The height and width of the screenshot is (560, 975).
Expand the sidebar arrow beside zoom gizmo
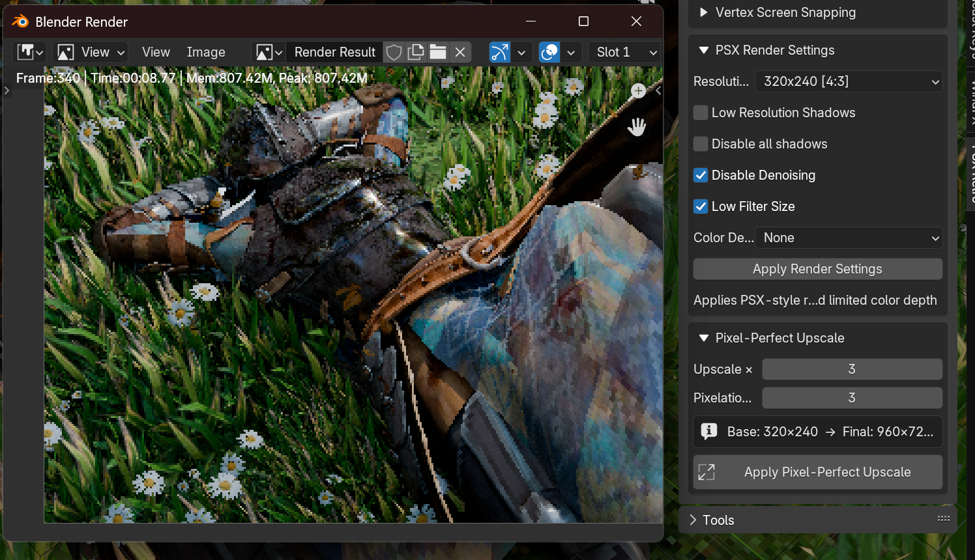coord(658,91)
